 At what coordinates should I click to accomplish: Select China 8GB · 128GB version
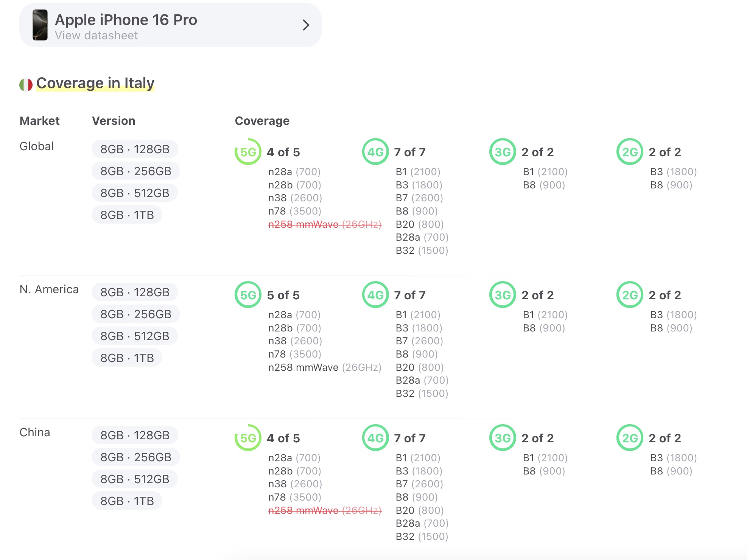click(135, 435)
